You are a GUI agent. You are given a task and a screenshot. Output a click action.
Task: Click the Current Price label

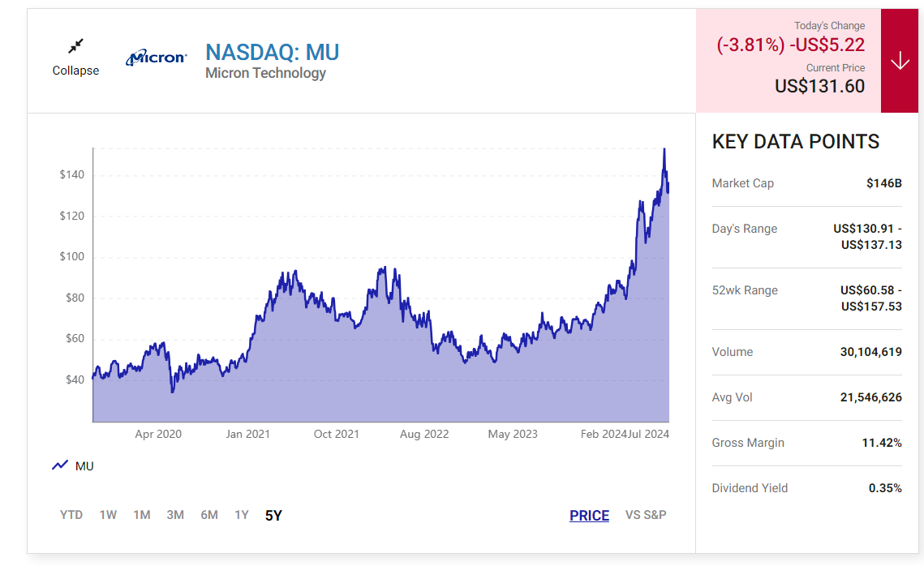tap(835, 68)
